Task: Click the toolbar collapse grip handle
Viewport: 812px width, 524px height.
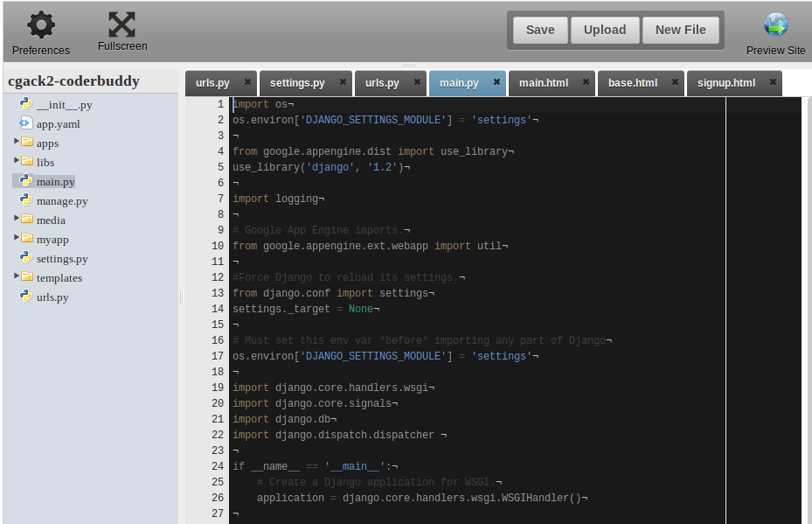Action: (x=410, y=66)
